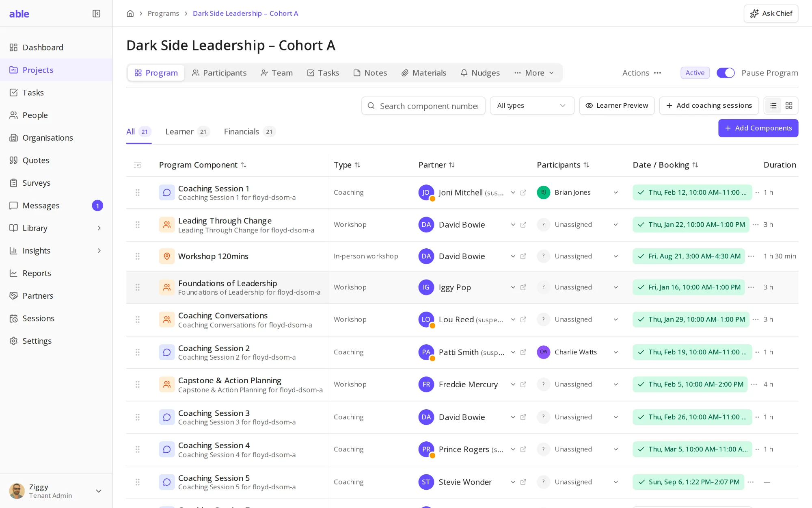Open external link for Iggy Pop partner

pos(523,287)
